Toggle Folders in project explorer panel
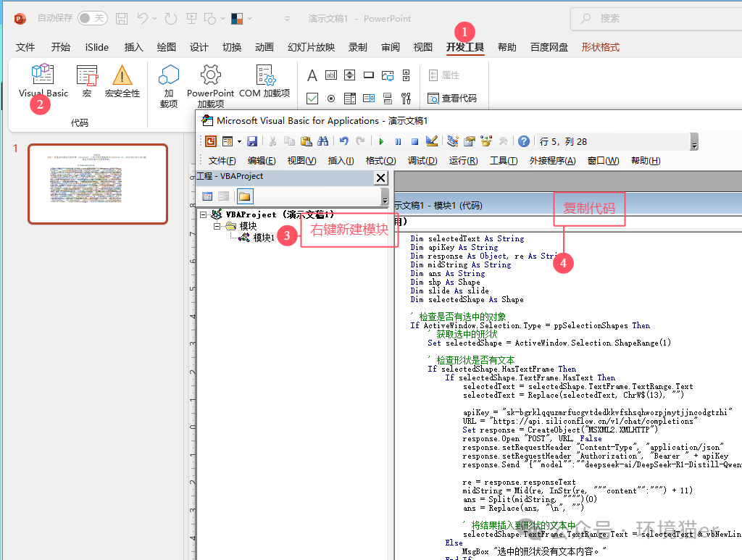This screenshot has height=560, width=742. click(x=245, y=196)
